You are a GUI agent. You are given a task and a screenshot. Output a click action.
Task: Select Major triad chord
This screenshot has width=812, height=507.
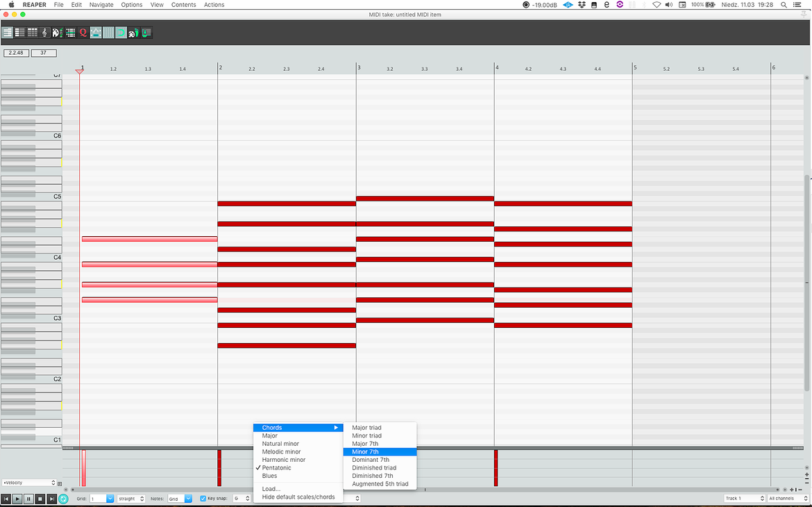click(380, 428)
